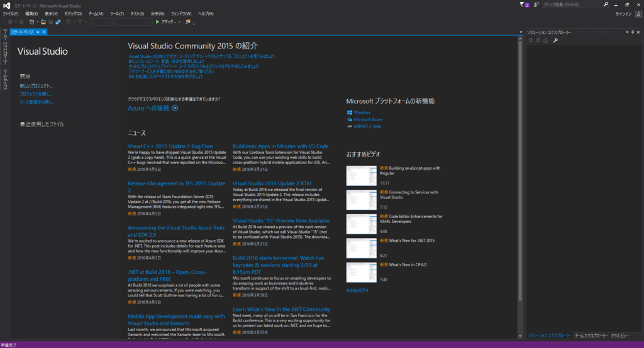Screen dimensions: 644x348
Task: Open the Solution Configurations combo box
Action: 103,22
